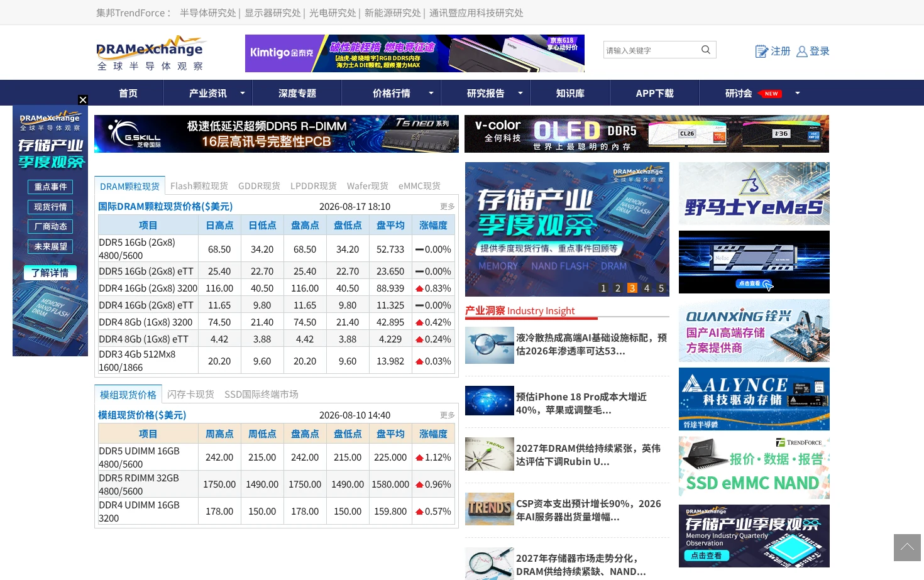
Task: Click 更多 beside module spot price
Action: (448, 415)
